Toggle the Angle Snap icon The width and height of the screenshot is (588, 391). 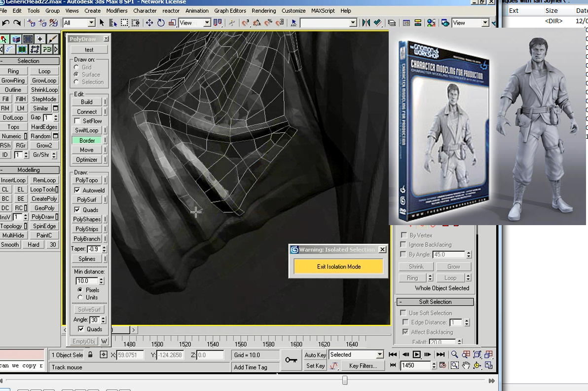click(257, 23)
